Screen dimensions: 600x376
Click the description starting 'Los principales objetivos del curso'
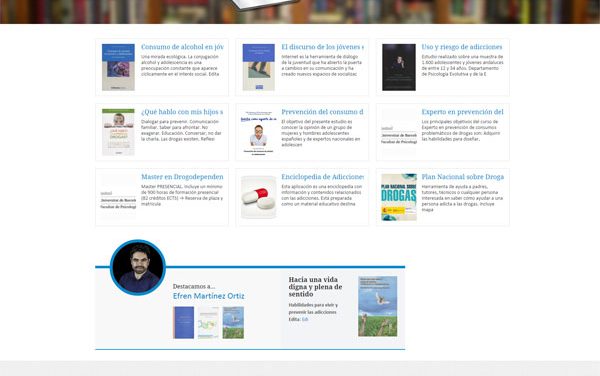461,130
